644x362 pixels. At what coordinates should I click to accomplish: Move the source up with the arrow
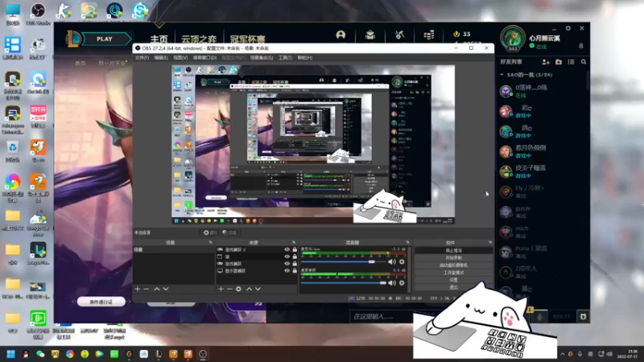click(249, 289)
